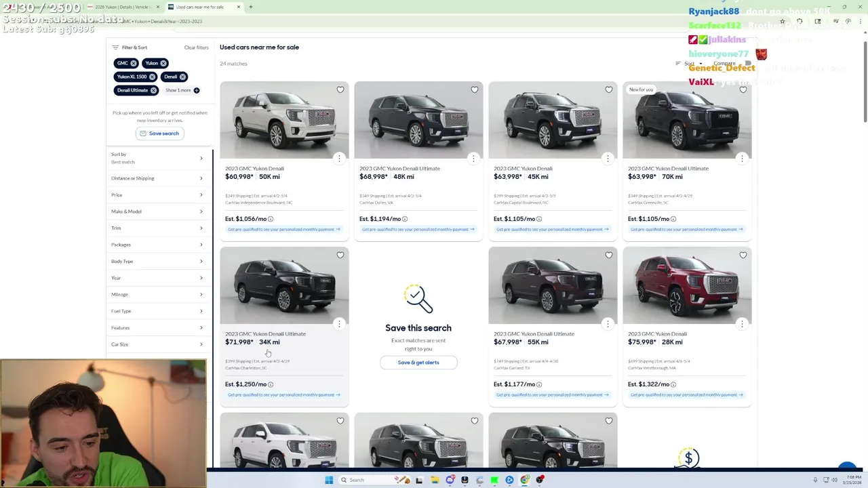Favorite the $68,998 Yukon Denali Ultimate
Screen dimensions: 868x488
pyautogui.click(x=475, y=89)
